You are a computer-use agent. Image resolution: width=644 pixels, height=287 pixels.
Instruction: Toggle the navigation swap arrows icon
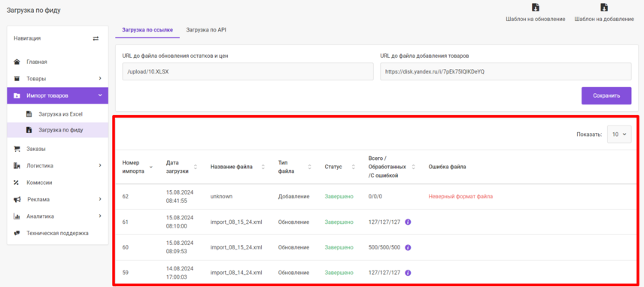click(96, 38)
